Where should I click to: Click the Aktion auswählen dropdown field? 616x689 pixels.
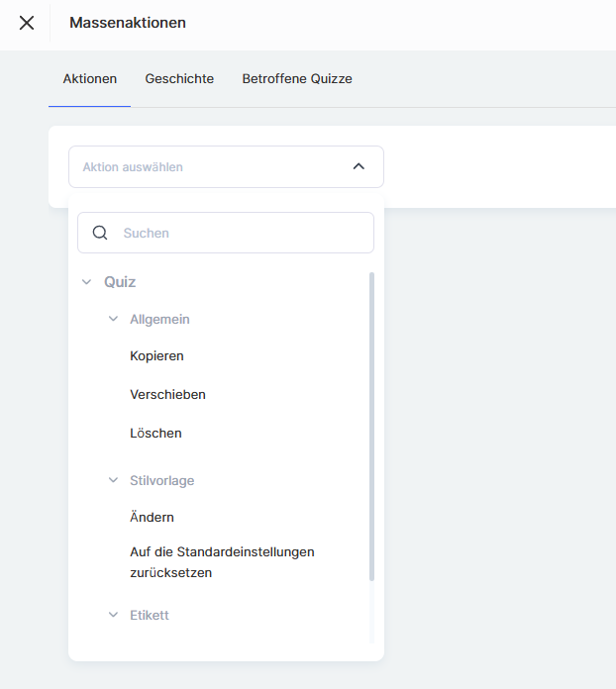tap(208, 167)
